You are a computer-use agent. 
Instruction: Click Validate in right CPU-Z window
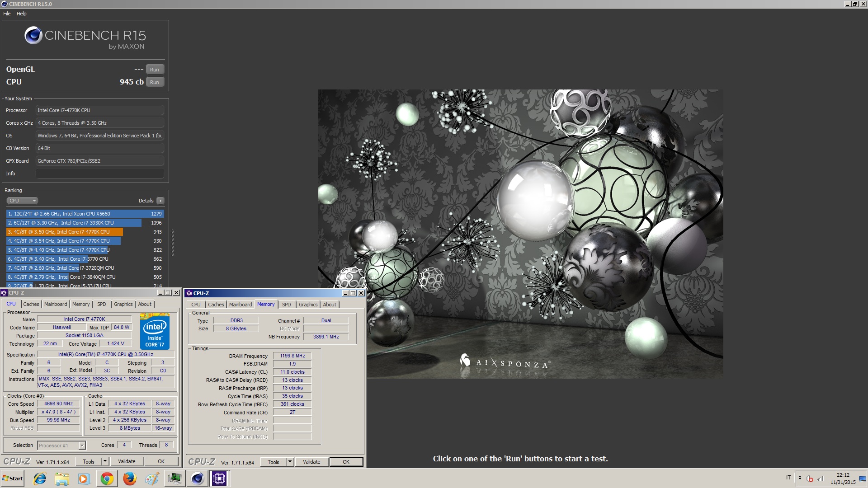[x=311, y=462]
